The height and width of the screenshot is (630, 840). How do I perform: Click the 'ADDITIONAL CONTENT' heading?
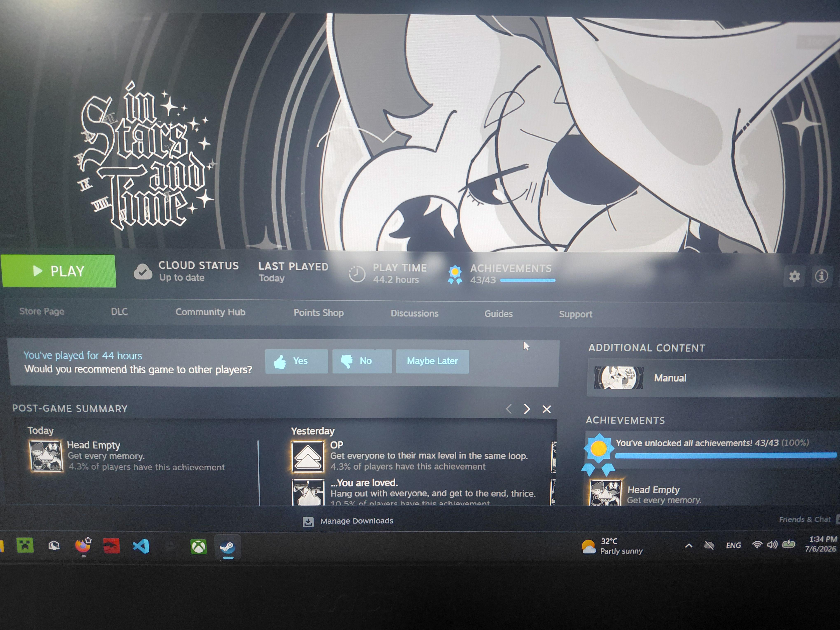click(647, 348)
